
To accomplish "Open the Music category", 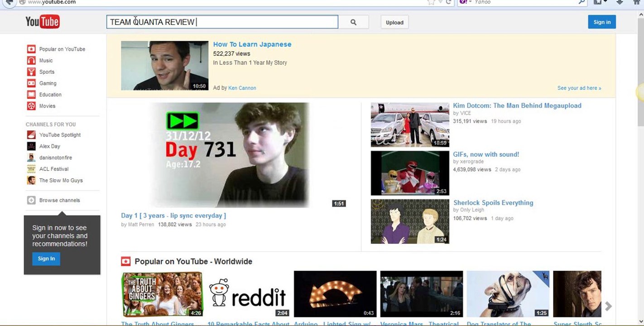I will tap(46, 60).
